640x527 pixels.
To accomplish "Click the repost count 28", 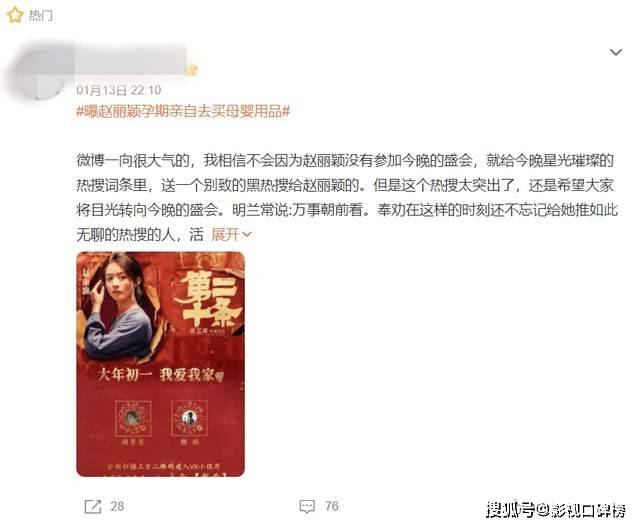I will (117, 507).
